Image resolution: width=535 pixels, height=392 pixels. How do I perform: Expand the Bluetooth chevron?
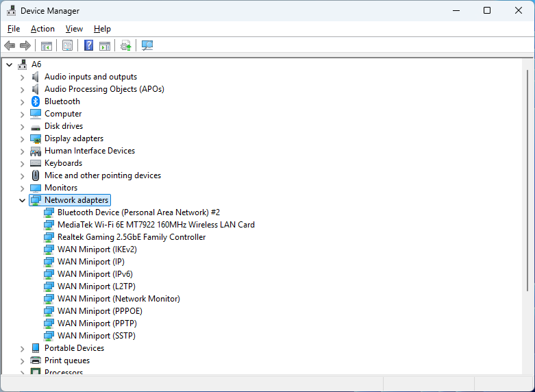[x=22, y=102]
